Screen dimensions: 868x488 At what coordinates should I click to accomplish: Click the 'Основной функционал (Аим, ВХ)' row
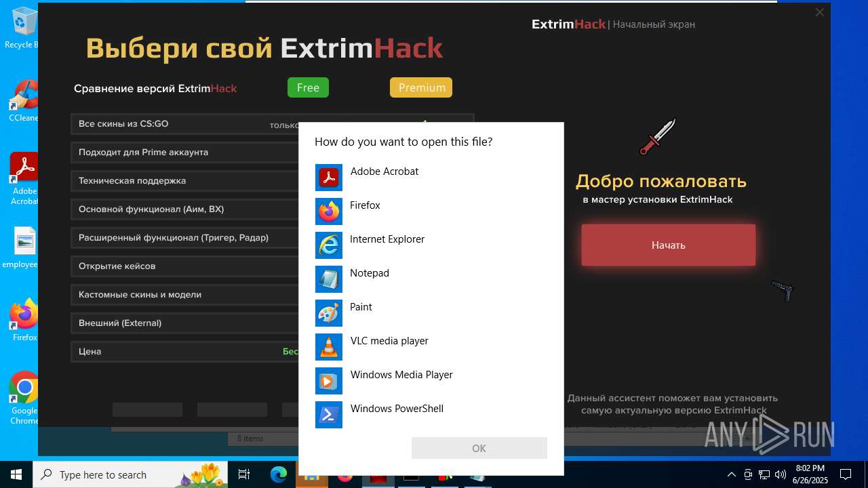point(185,209)
